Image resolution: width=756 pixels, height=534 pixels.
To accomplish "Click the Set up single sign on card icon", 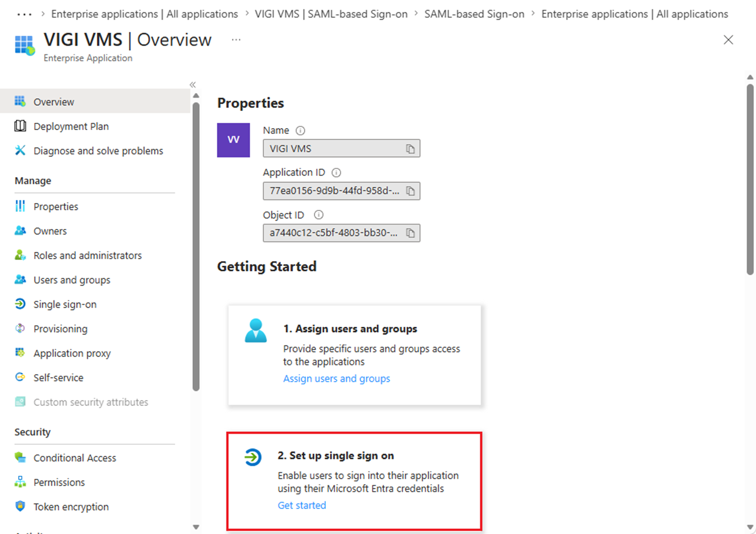I will click(x=253, y=457).
